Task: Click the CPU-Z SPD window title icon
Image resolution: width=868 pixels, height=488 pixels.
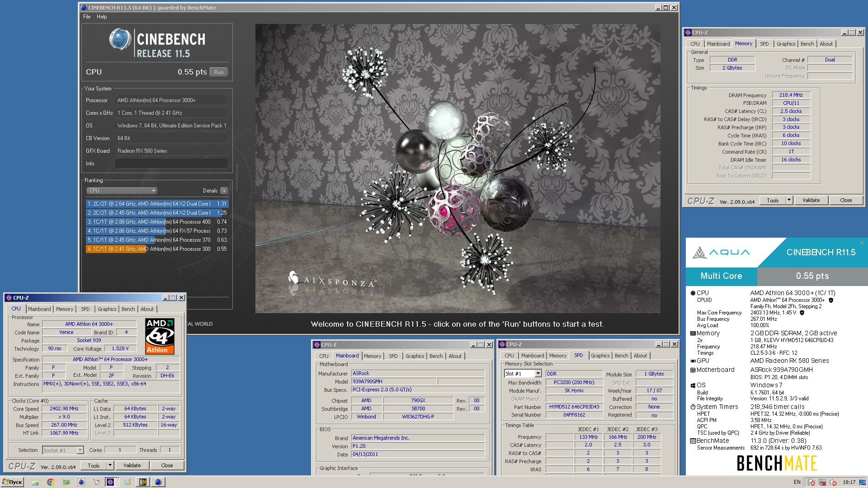Action: click(502, 344)
